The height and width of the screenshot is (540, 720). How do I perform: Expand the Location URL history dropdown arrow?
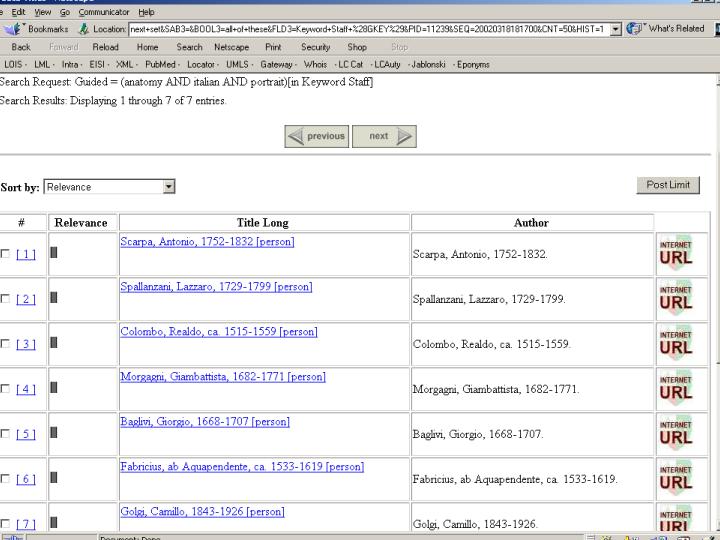615,28
